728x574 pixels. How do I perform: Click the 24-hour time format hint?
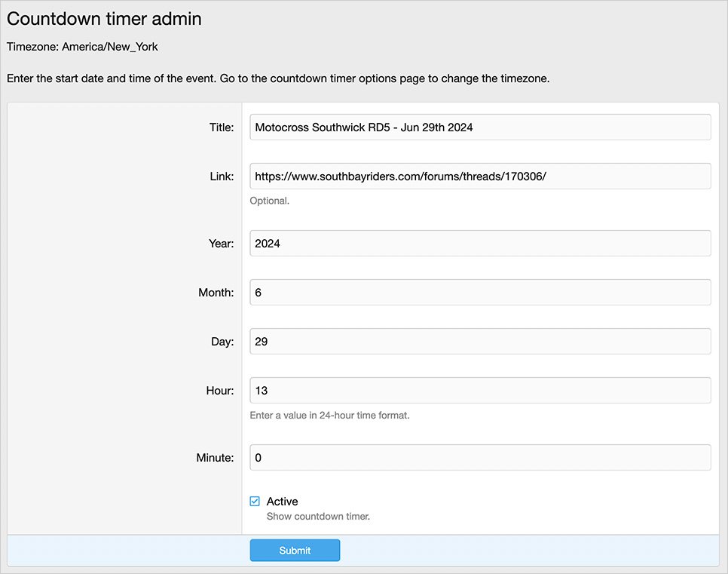tap(329, 415)
